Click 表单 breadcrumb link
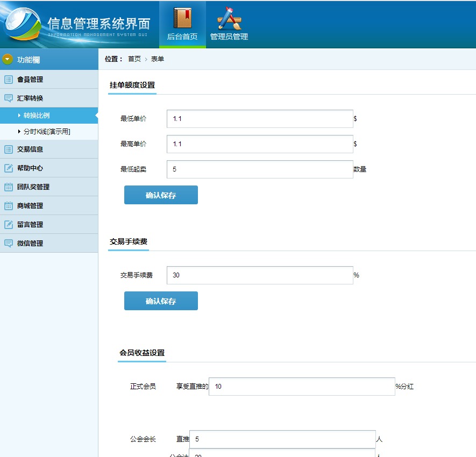Viewport: 476px width, 457px height. pyautogui.click(x=158, y=59)
